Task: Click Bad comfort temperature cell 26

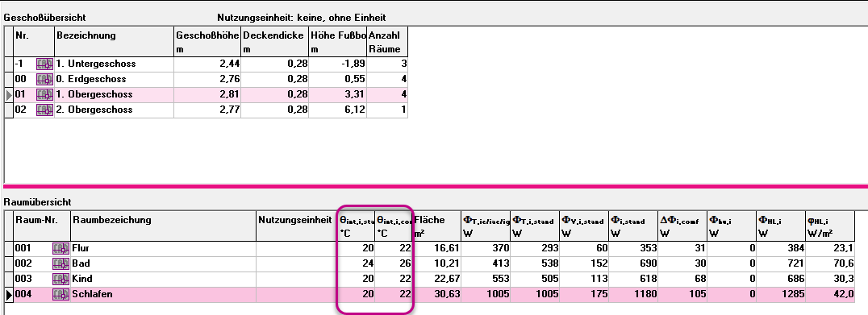Action: coord(394,263)
